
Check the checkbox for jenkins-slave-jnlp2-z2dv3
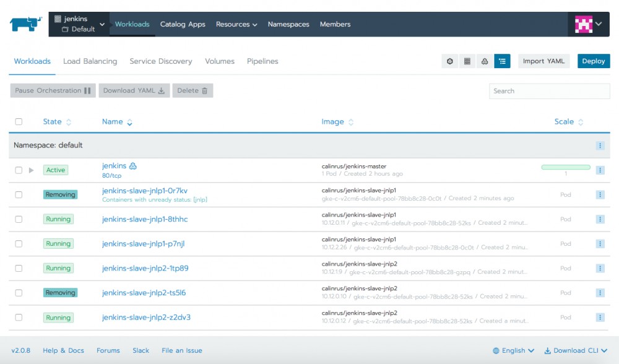19,317
